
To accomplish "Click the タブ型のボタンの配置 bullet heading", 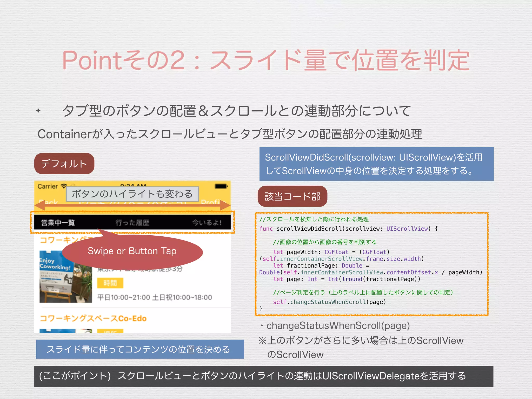I will pos(237,110).
